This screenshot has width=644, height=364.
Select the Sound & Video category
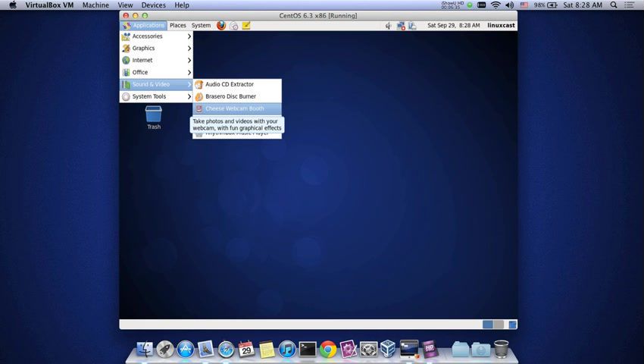tap(156, 84)
